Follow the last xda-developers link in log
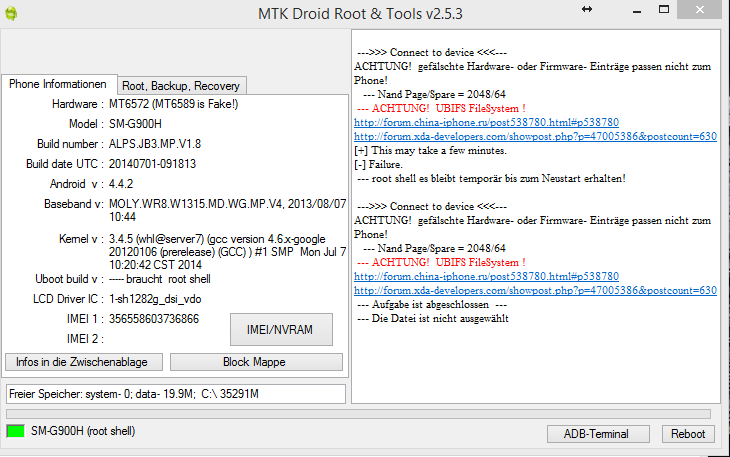730x457 pixels. [535, 290]
